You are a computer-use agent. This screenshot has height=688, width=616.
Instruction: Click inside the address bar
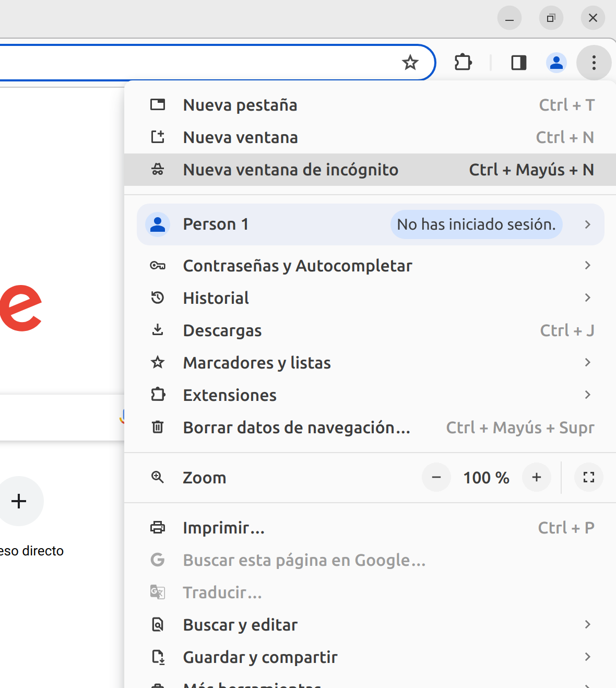pyautogui.click(x=198, y=63)
